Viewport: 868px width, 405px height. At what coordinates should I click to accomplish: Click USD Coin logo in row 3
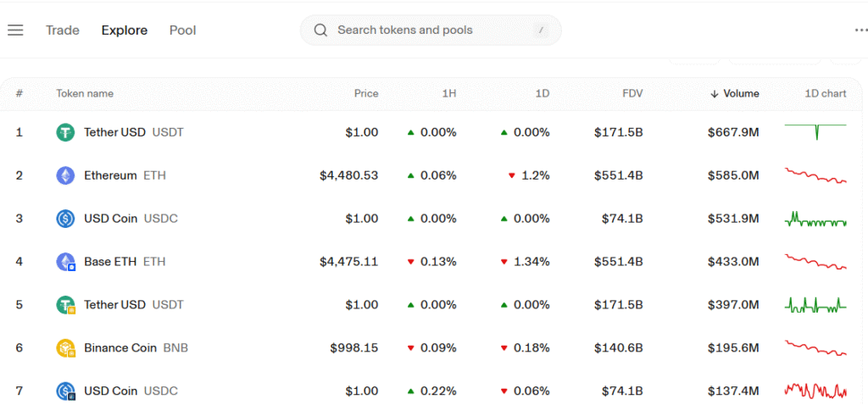(65, 219)
